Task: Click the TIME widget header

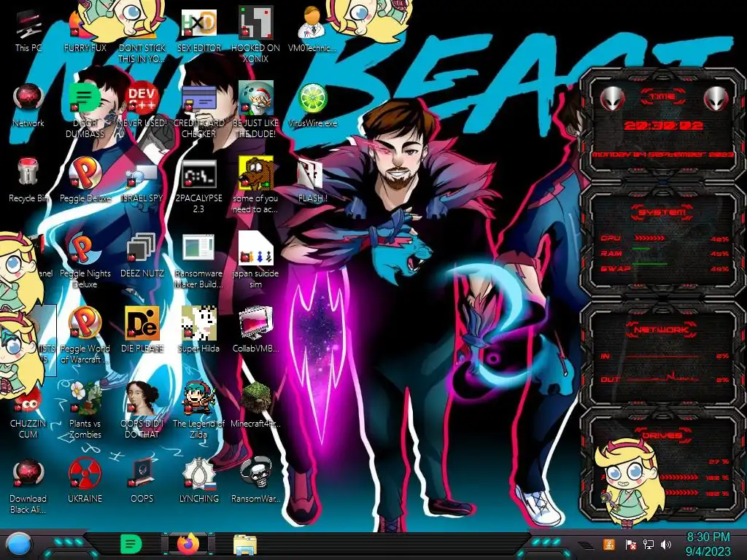Action: (662, 96)
